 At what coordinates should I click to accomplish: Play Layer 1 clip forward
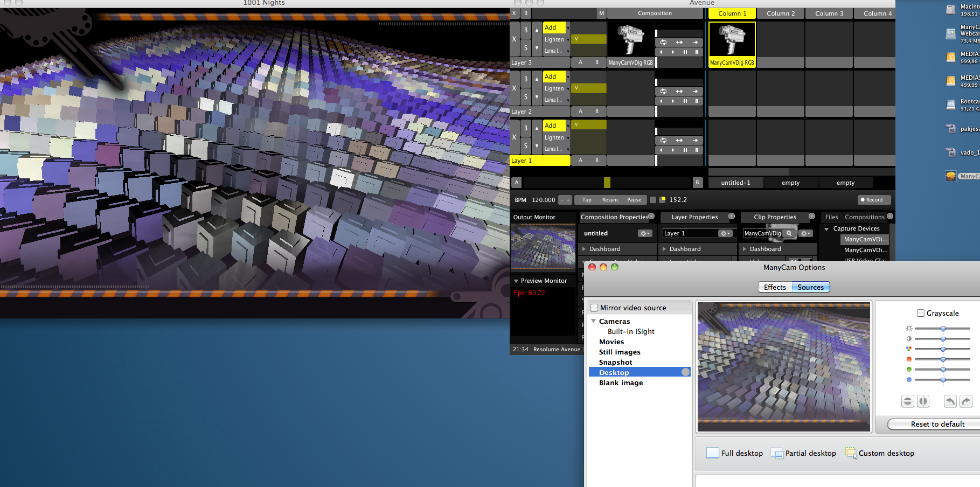pyautogui.click(x=673, y=150)
